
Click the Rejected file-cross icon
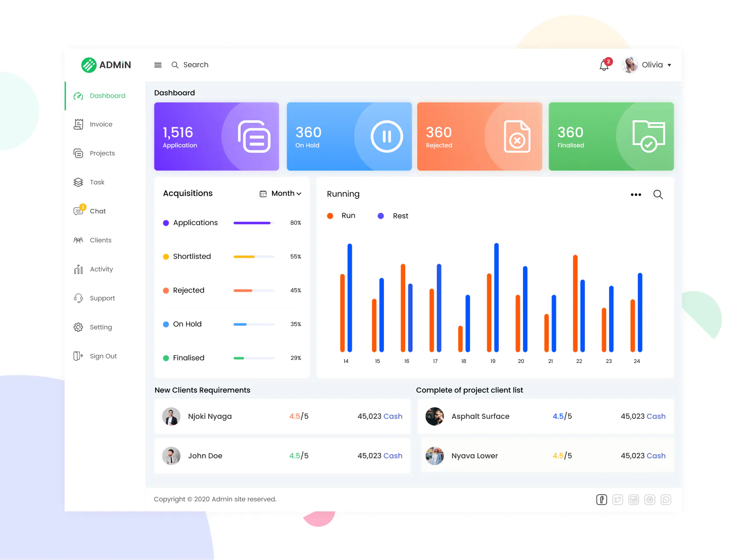pos(517,136)
